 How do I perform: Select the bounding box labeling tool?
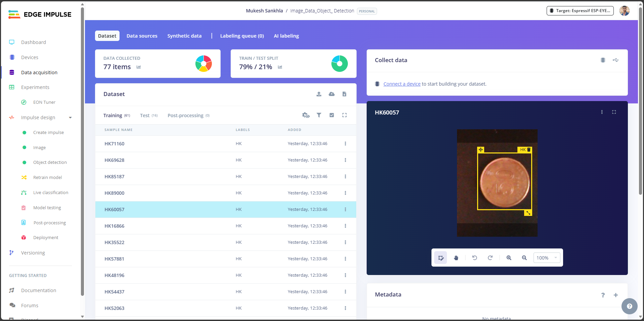pos(441,258)
